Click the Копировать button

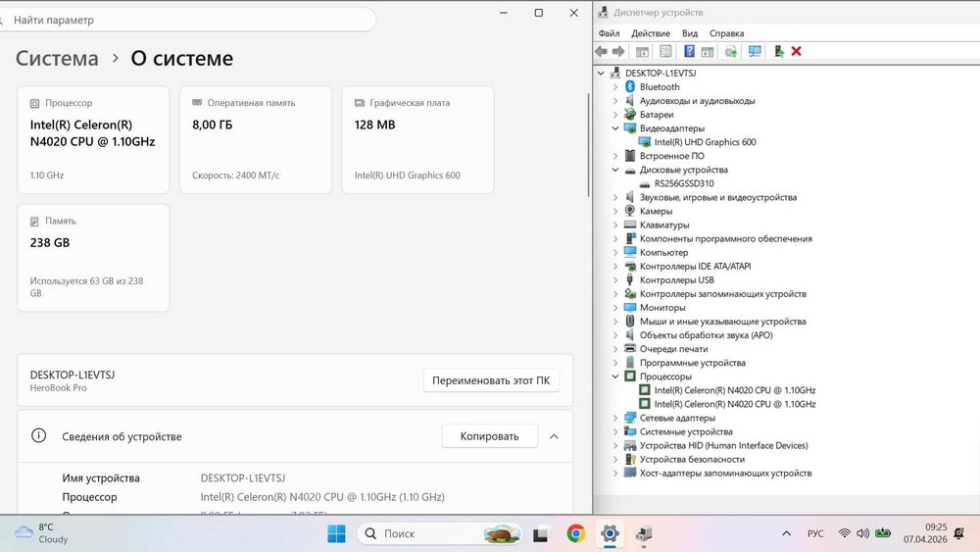(489, 436)
